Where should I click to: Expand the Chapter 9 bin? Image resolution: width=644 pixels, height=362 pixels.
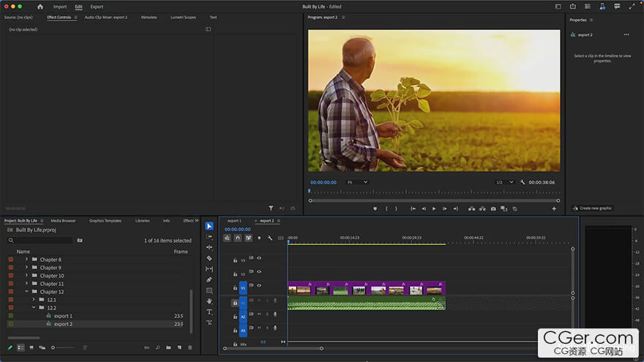[x=26, y=268]
